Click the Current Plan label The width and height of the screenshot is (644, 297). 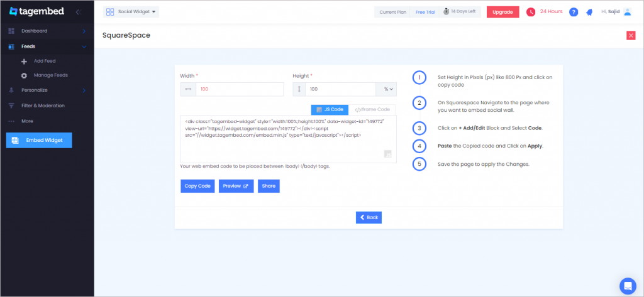[x=392, y=12]
